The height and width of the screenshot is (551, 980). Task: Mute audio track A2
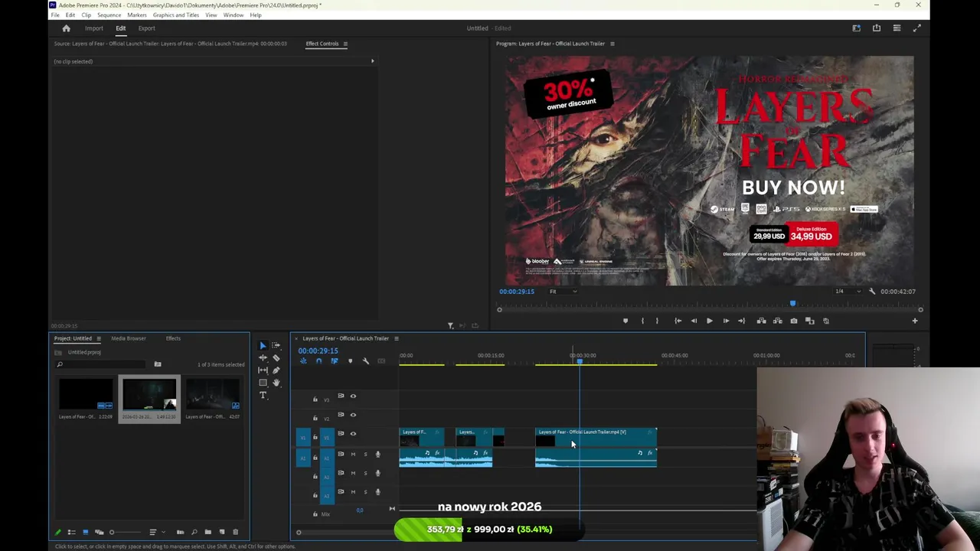(x=353, y=473)
